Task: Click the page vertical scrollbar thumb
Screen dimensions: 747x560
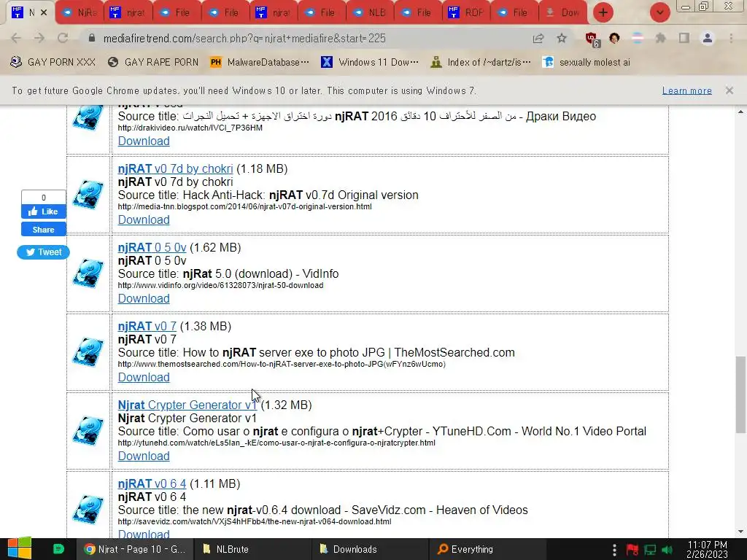Action: tap(740, 394)
